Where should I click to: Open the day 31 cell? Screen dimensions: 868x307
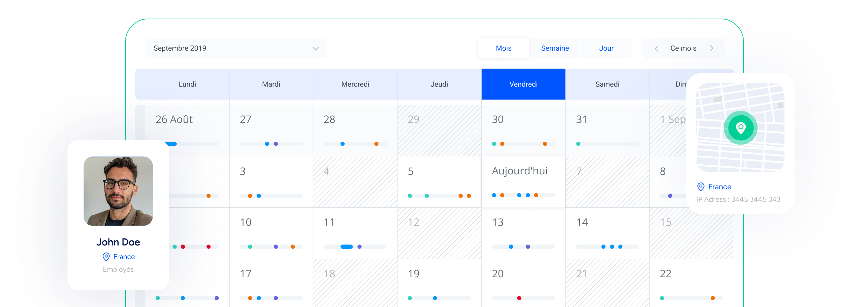607,130
